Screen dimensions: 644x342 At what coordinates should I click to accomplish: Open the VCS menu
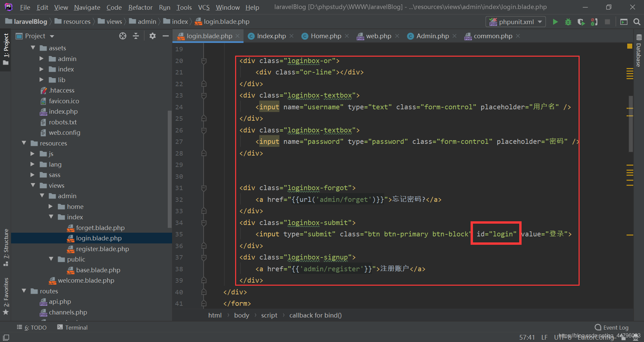[x=204, y=7]
